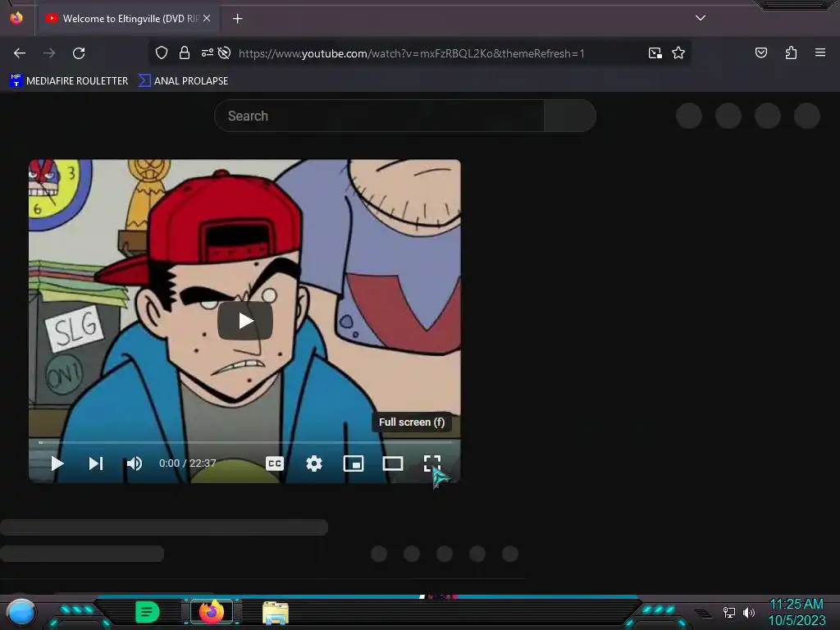Open the network tray icon
Screen dimensions: 840x630
728,612
